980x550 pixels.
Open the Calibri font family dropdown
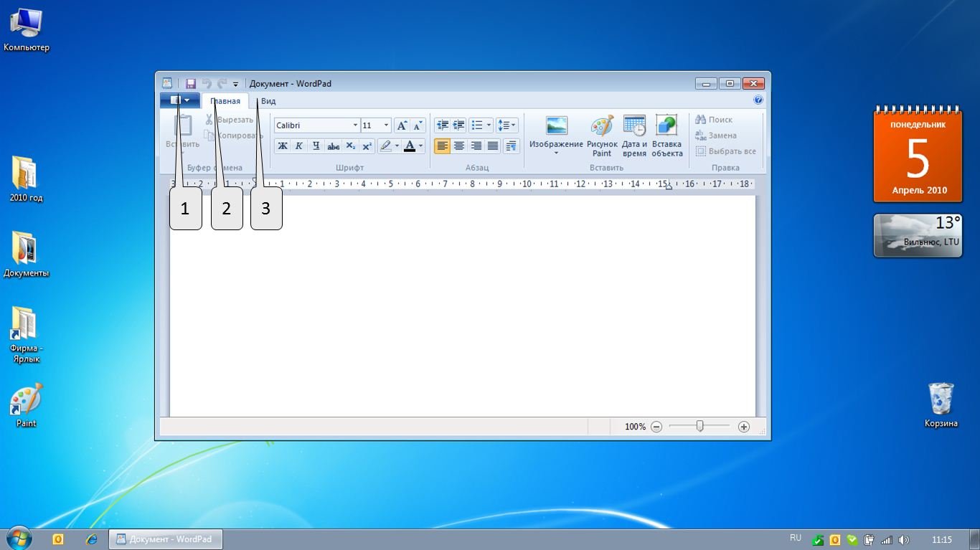click(x=355, y=125)
